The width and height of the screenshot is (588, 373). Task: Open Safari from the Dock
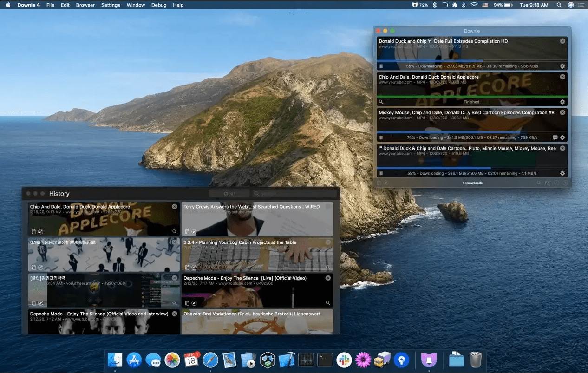click(210, 360)
